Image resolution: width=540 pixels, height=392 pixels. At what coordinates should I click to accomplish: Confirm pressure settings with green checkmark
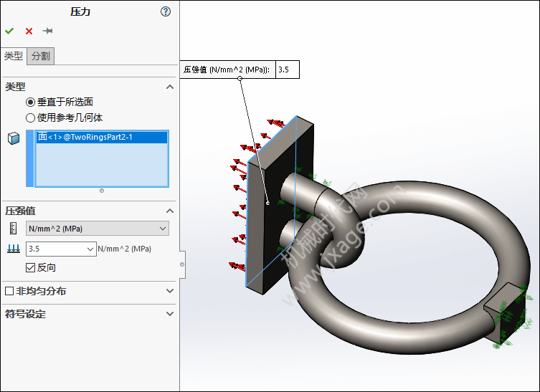click(x=9, y=31)
